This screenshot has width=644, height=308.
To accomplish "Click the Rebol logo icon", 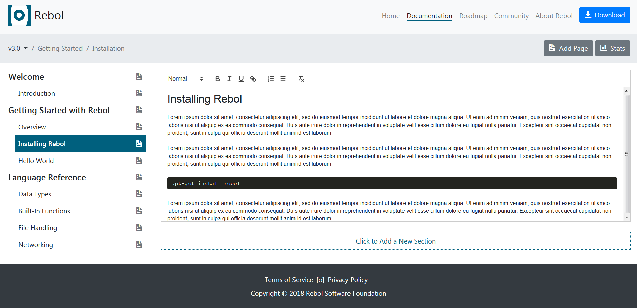I will coord(19,15).
